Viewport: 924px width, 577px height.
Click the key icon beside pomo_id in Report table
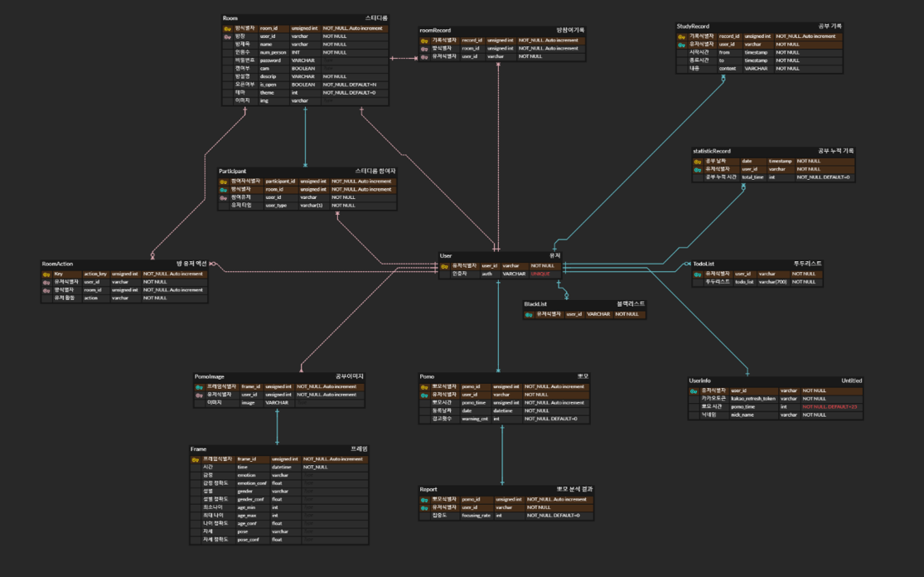pyautogui.click(x=424, y=501)
